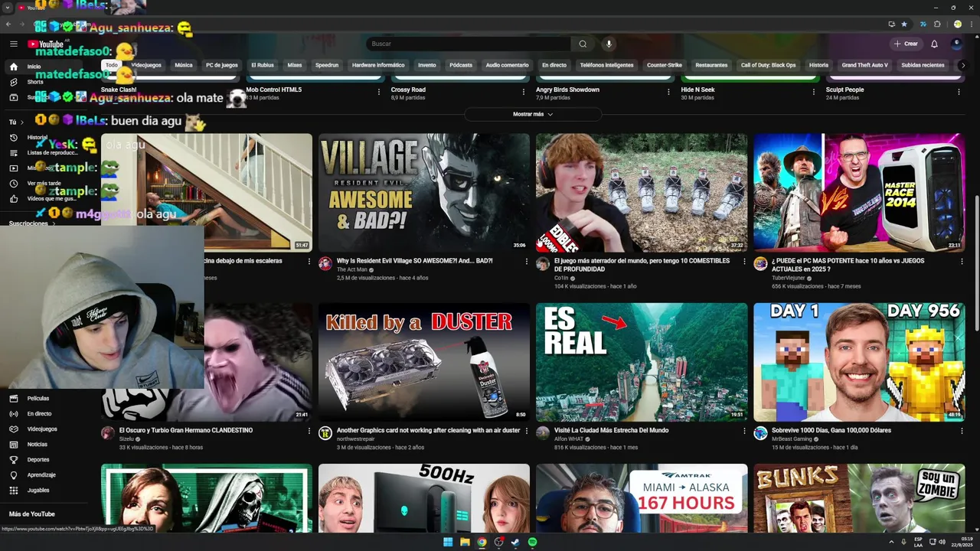
Task: Open MrBeast Gaming channel avatar
Action: [x=760, y=432]
